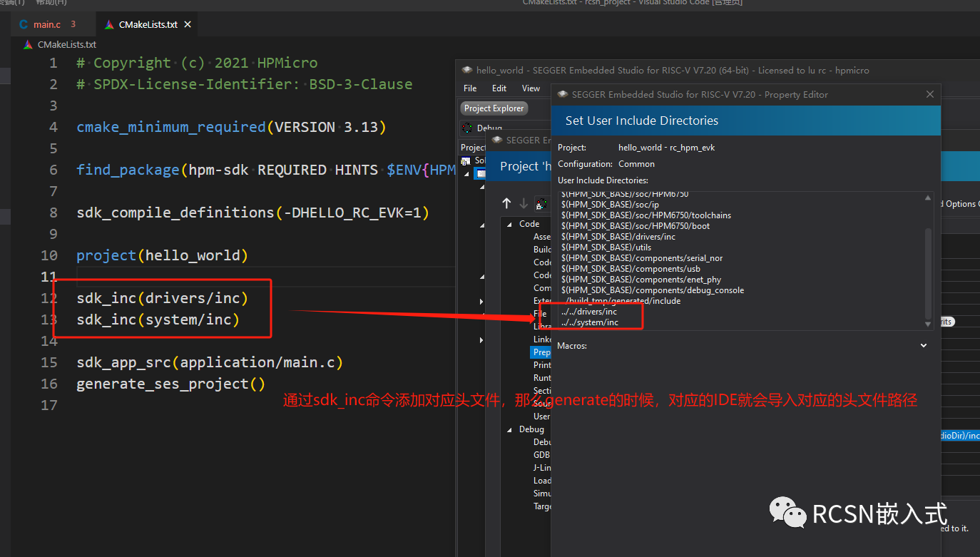980x557 pixels.
Task: Click the generate_ses_project() code line
Action: [x=170, y=384]
